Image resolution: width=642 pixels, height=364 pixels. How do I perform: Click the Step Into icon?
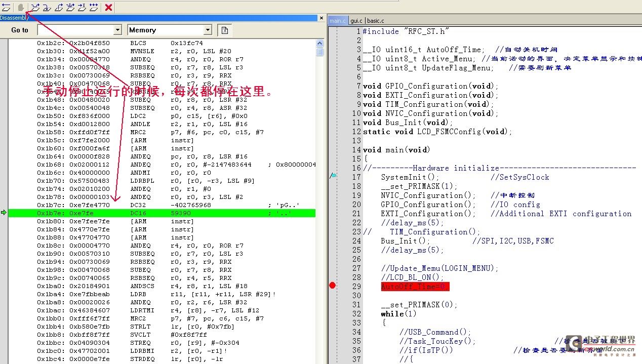point(47,7)
